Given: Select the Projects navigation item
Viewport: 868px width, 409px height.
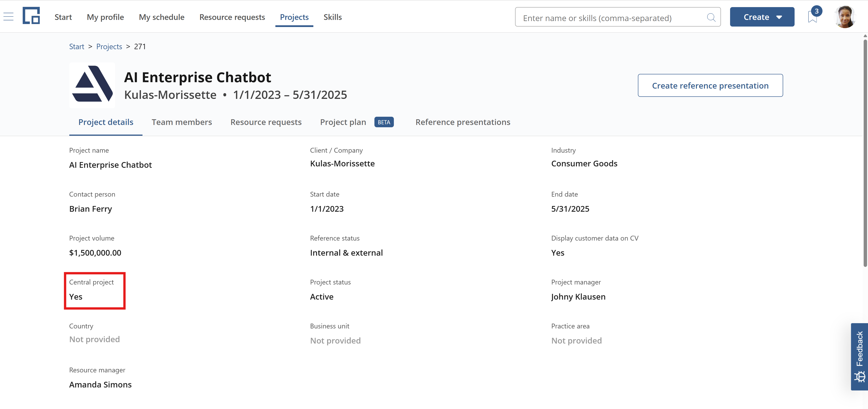Looking at the screenshot, I should (x=294, y=17).
